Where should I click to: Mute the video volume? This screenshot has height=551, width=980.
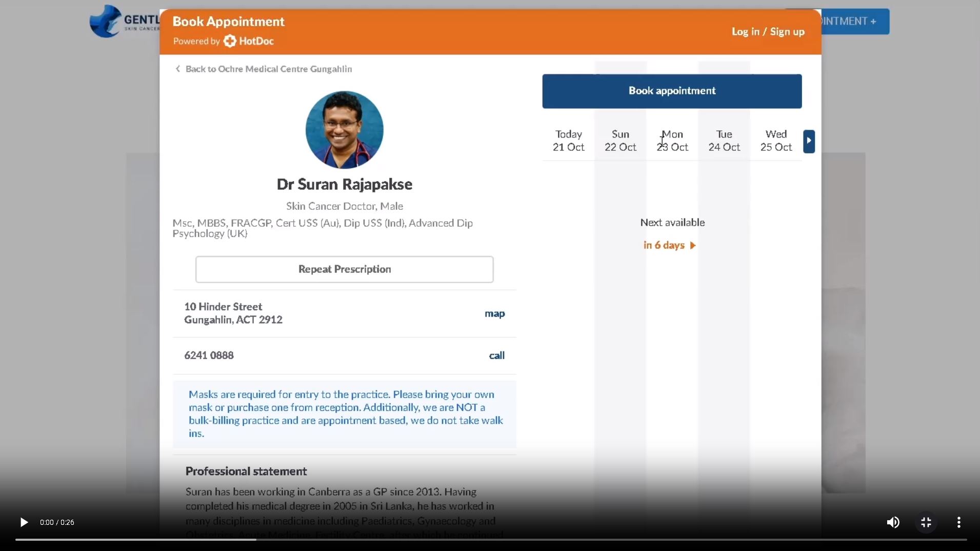tap(893, 522)
